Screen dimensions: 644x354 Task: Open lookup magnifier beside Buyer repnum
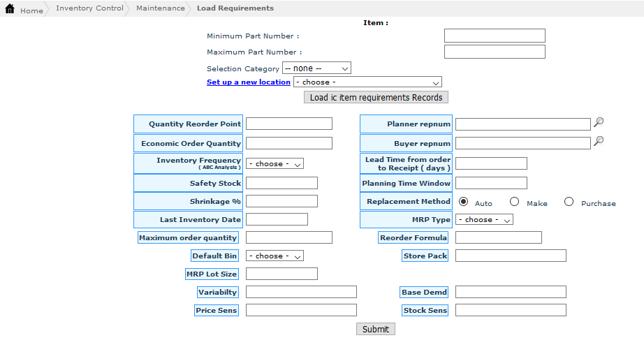coord(599,142)
